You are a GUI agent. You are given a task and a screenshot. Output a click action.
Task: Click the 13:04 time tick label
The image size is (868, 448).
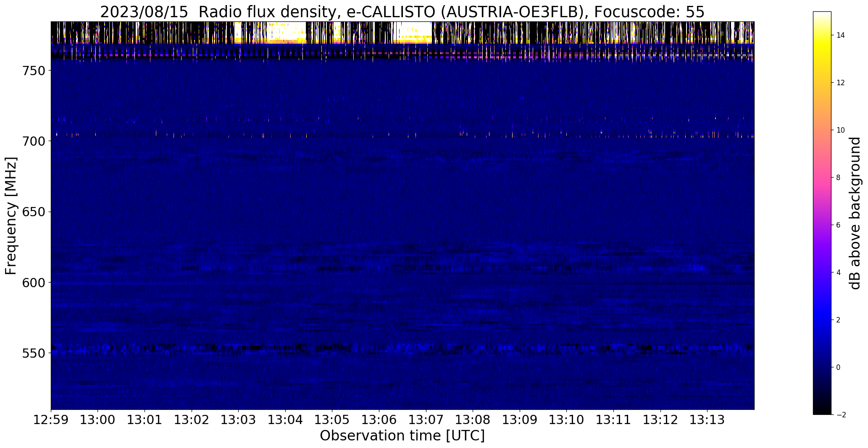coord(286,420)
